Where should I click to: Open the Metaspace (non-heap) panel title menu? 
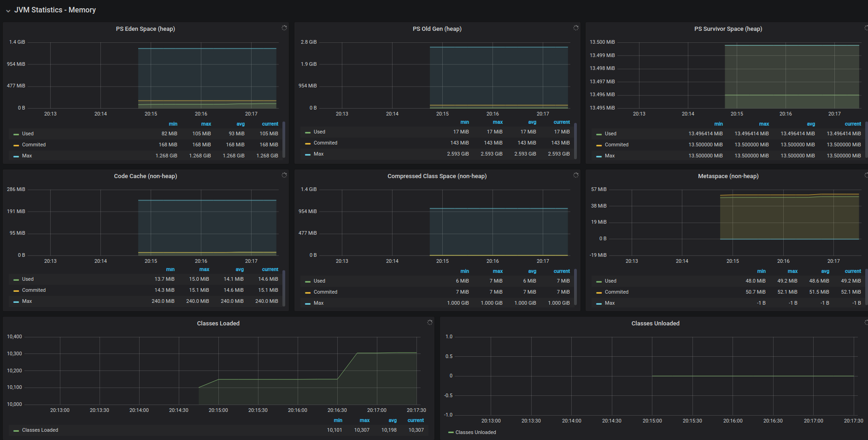coord(728,176)
